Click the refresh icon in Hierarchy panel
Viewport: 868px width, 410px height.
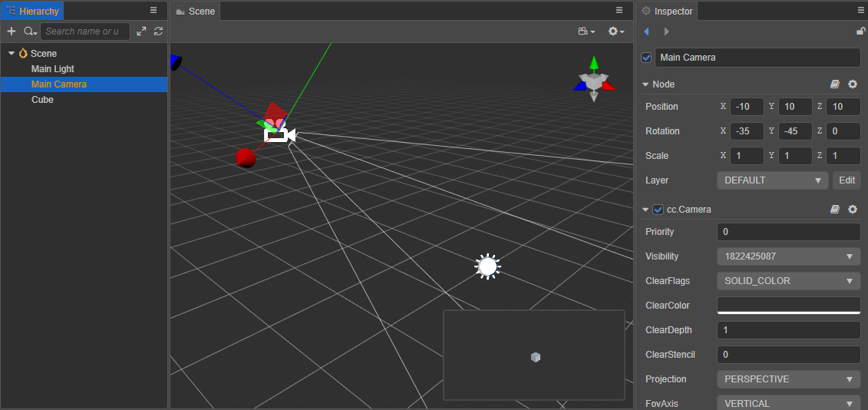[x=158, y=31]
